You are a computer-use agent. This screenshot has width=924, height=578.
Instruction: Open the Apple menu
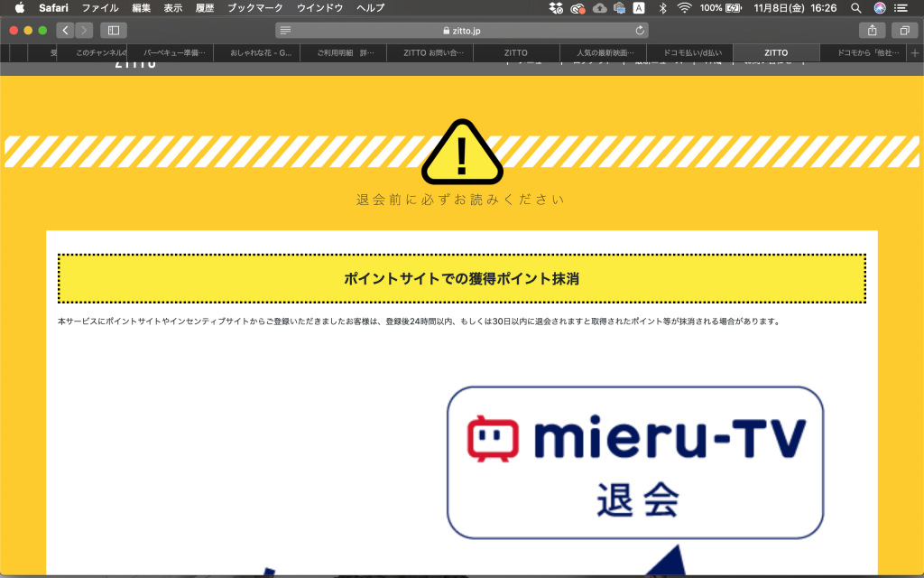point(20,7)
